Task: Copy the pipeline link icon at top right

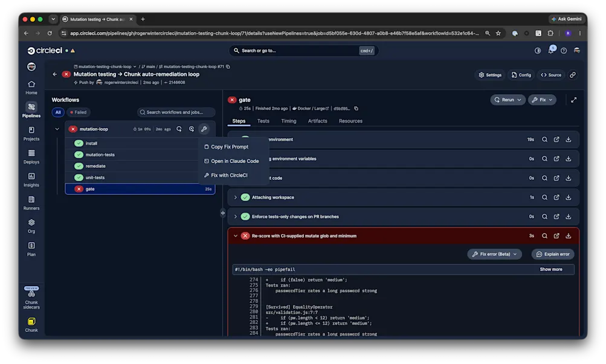Action: tap(573, 75)
